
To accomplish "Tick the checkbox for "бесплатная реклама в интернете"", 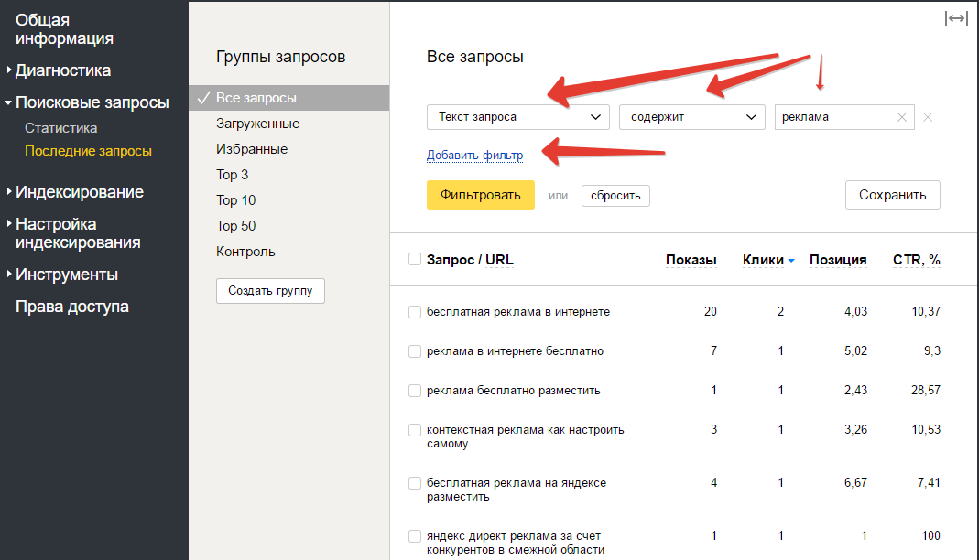I will click(415, 312).
